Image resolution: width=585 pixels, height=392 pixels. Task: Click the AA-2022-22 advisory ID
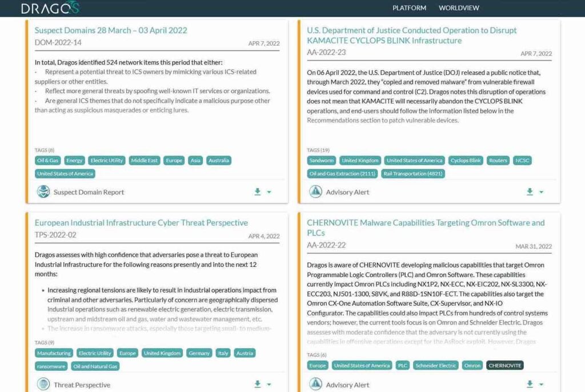(x=326, y=245)
